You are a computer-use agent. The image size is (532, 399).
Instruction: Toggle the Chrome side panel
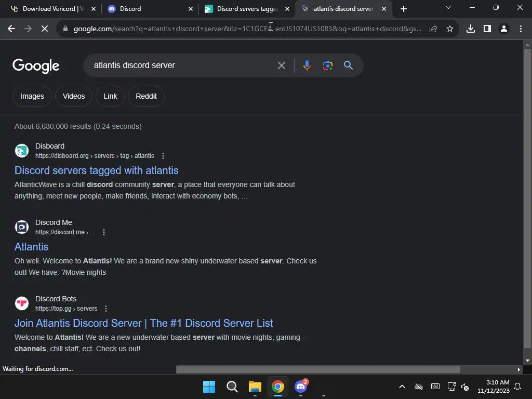[487, 29]
